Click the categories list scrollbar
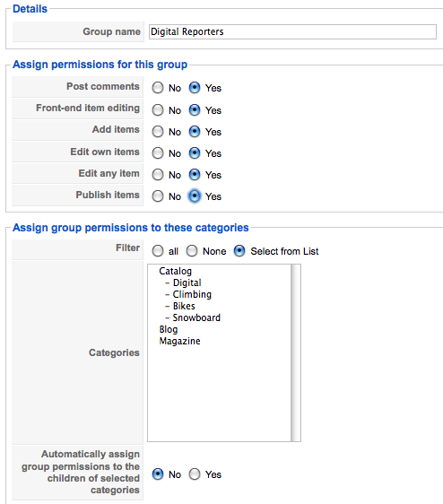This screenshot has width=443, height=504. tap(296, 352)
